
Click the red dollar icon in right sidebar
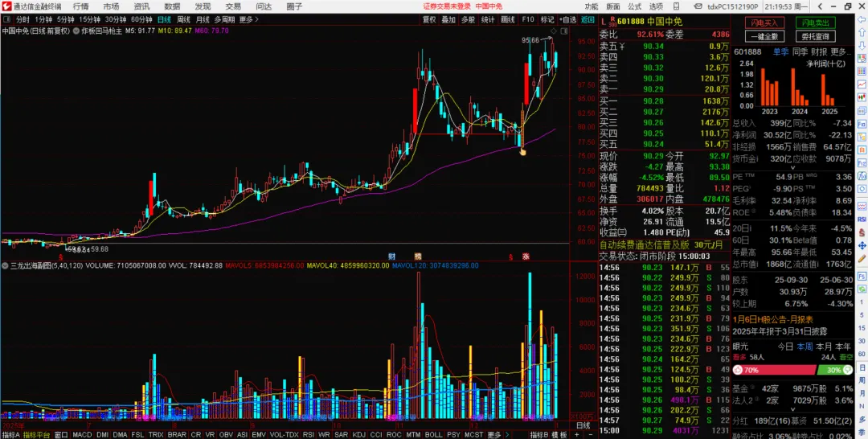coord(862,232)
